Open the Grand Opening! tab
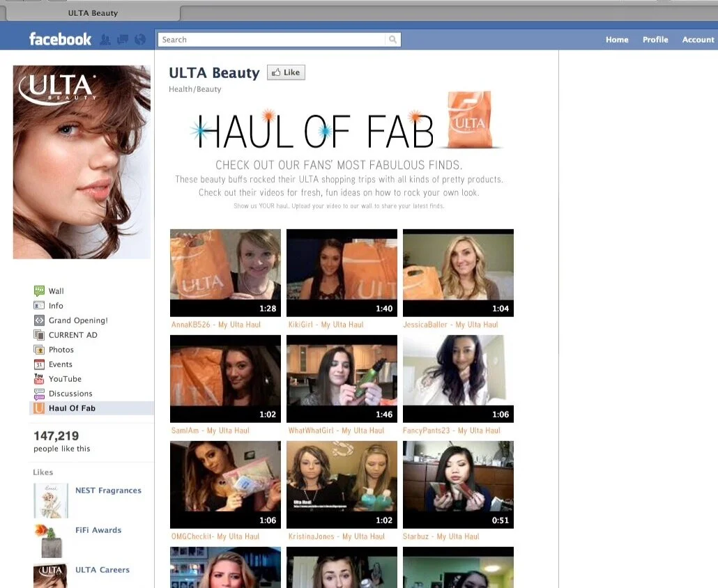The image size is (718, 588). (x=78, y=320)
